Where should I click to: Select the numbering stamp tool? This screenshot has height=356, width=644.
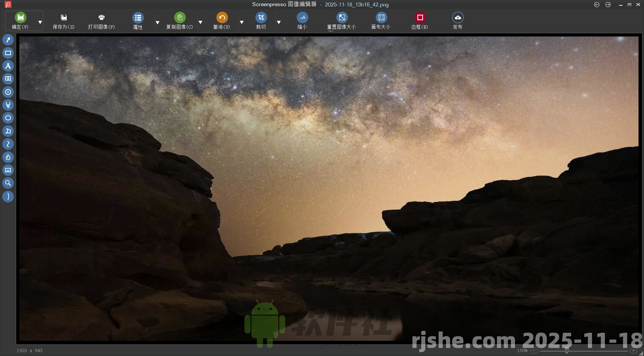point(8,92)
